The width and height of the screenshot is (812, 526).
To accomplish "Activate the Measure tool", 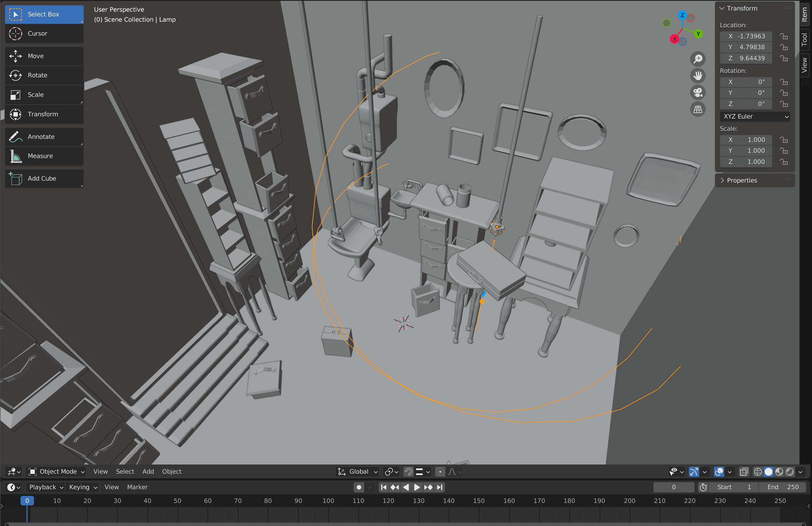I will click(x=44, y=156).
